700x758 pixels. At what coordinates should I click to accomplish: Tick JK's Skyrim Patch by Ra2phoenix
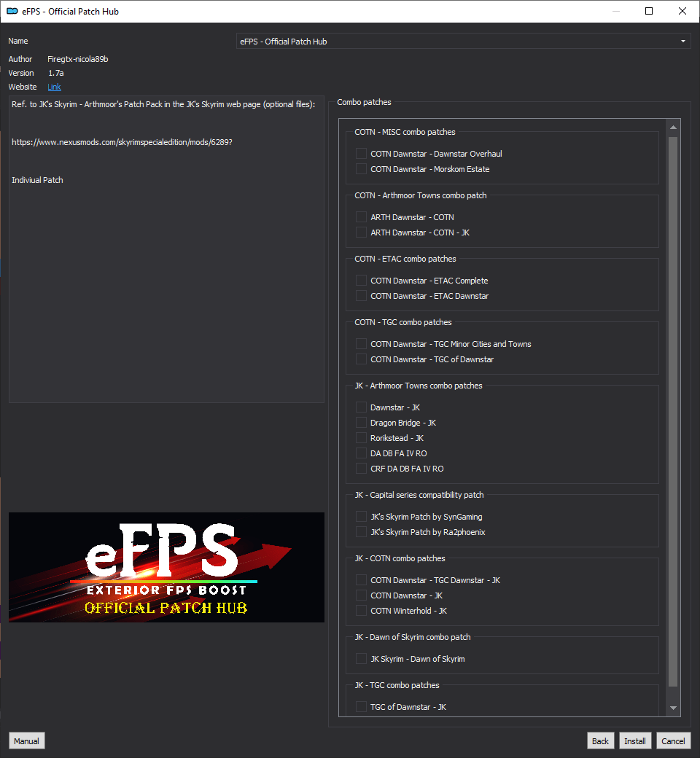click(361, 532)
